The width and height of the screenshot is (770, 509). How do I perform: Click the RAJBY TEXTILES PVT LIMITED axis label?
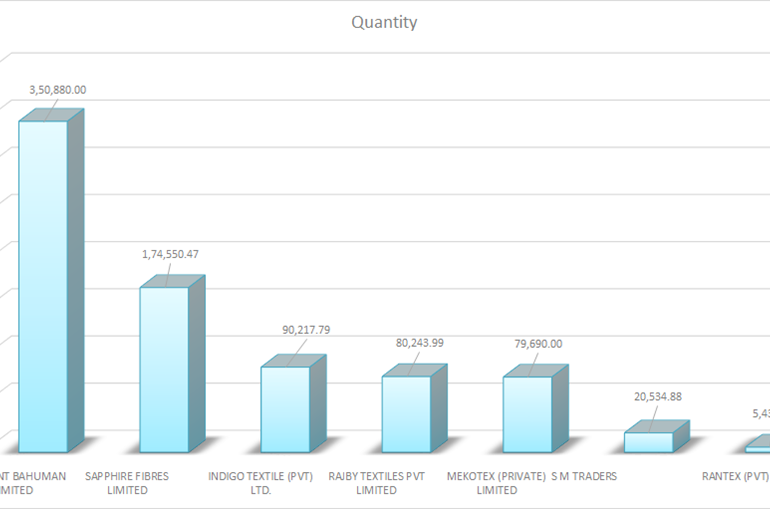(377, 483)
